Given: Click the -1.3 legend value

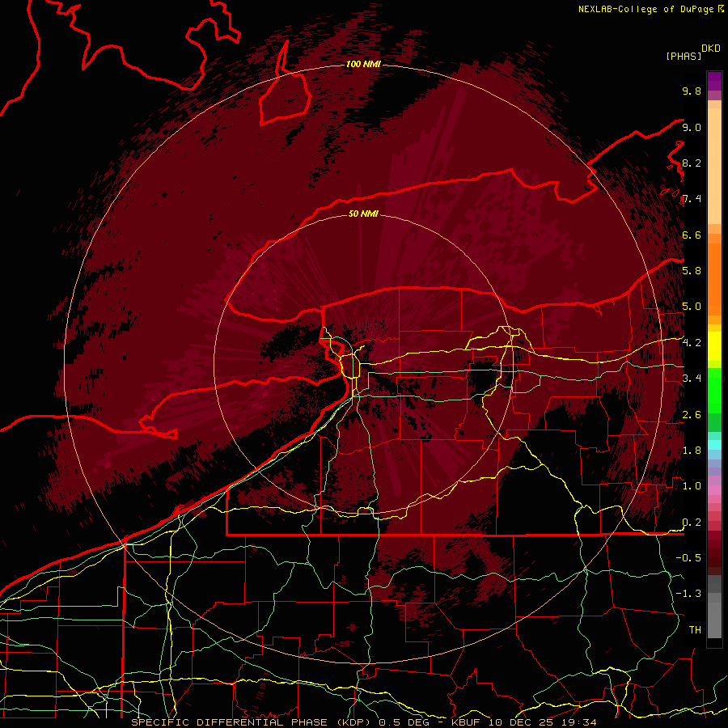Looking at the screenshot, I should tap(688, 594).
